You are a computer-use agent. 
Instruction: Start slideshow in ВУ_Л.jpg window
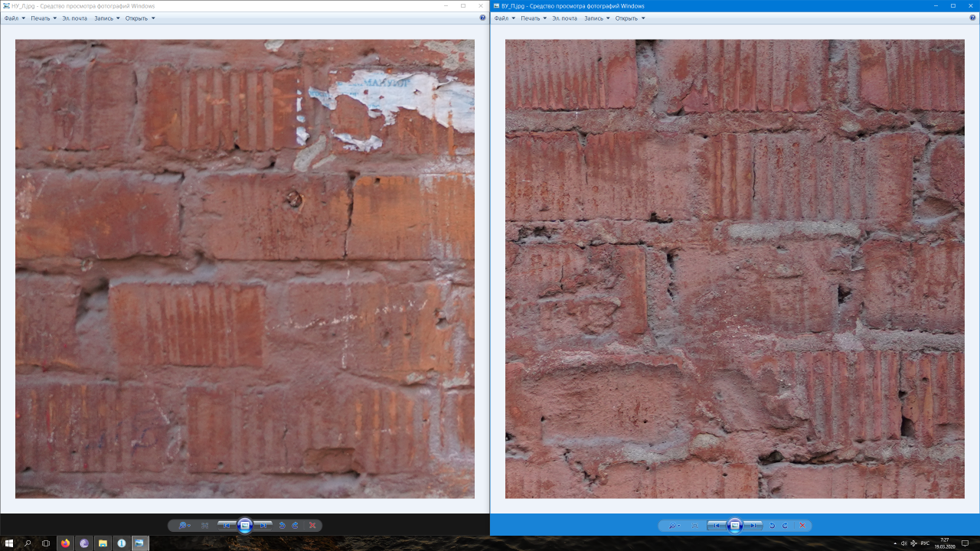pos(735,526)
